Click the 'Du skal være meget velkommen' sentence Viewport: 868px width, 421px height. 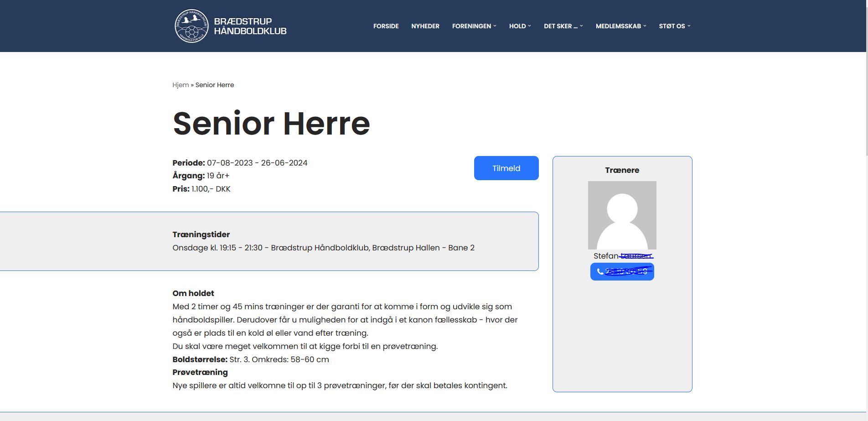[305, 346]
